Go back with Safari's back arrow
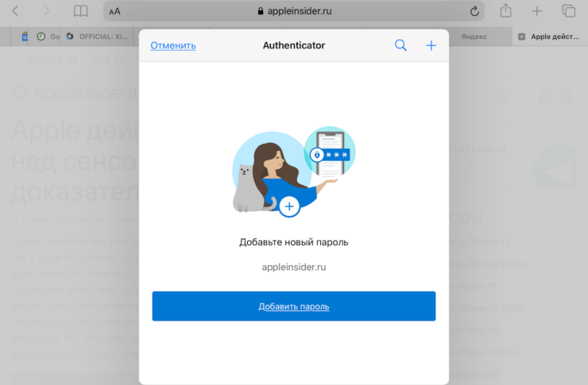588x385 pixels. (15, 11)
